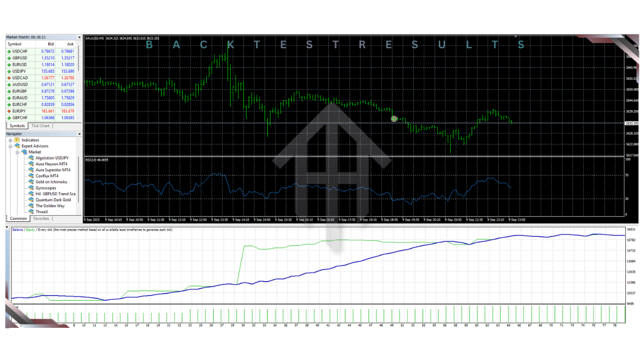Click the EURJPY direction arrow icon
Viewport: 644px width, 362px height.
(x=9, y=111)
